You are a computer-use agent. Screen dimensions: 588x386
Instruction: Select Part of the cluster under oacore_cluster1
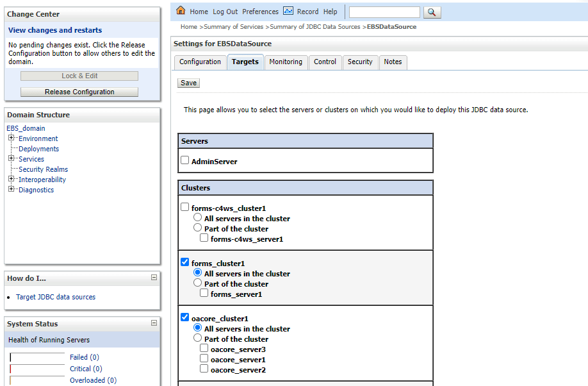[x=198, y=338]
